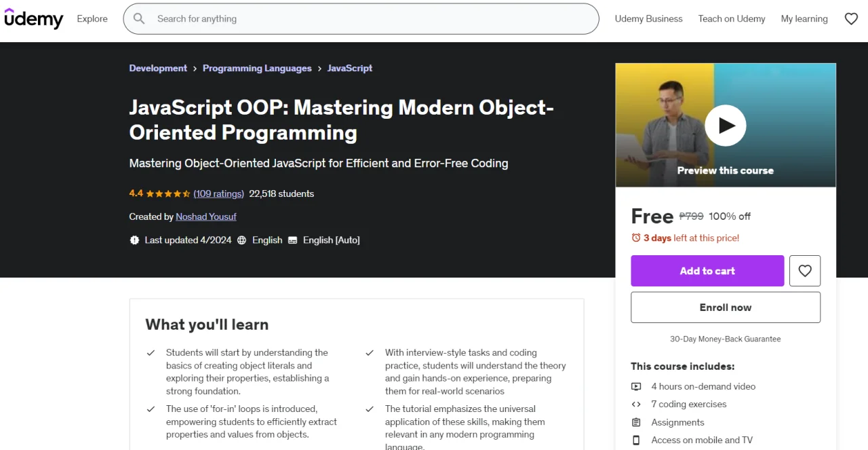Open instructor Noshad Yousuf profile
868x450 pixels.
206,217
